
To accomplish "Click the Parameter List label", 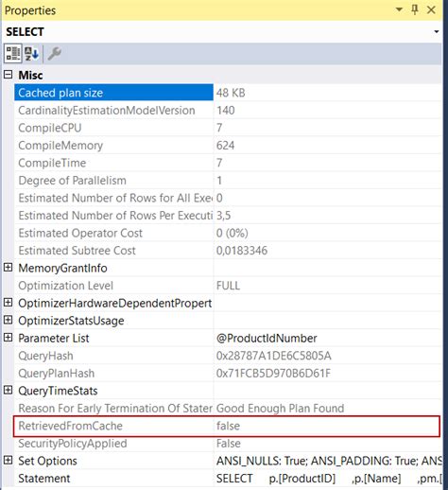I will (x=54, y=338).
